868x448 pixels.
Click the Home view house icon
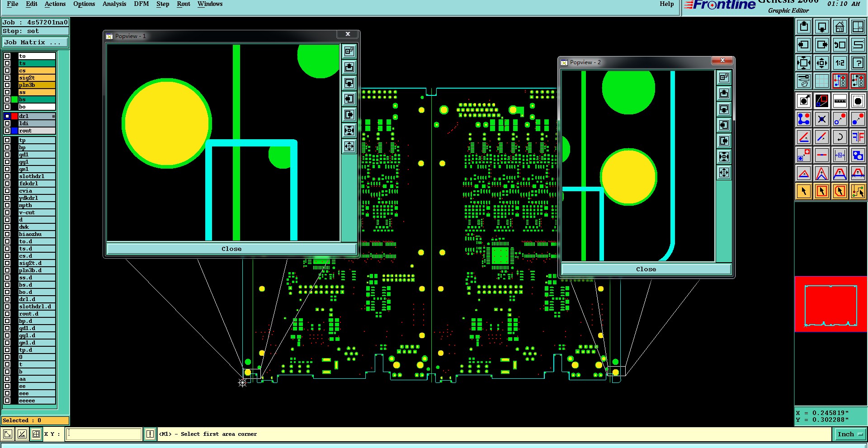(x=840, y=27)
